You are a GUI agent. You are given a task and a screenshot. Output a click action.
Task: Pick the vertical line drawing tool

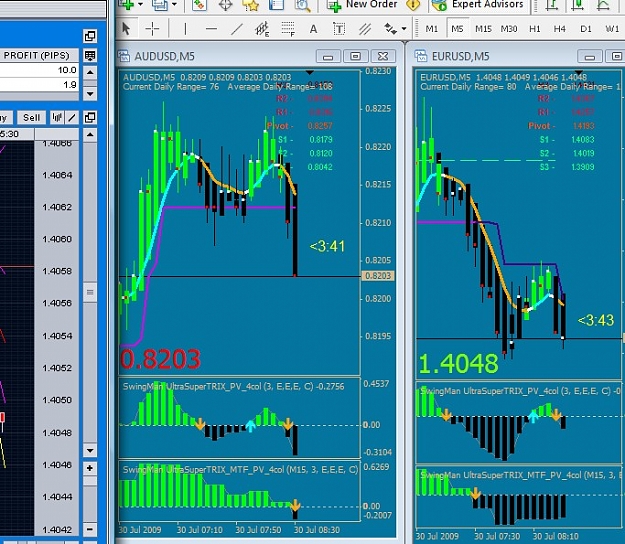(x=185, y=29)
